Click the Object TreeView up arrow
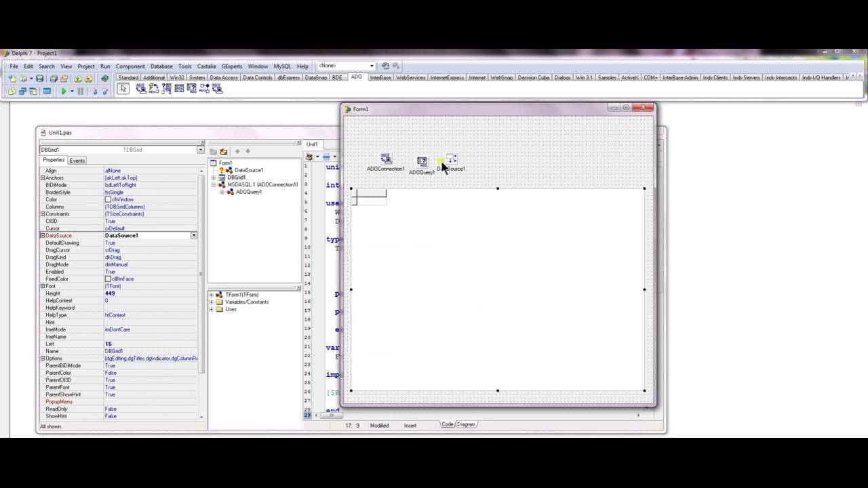 pyautogui.click(x=237, y=151)
